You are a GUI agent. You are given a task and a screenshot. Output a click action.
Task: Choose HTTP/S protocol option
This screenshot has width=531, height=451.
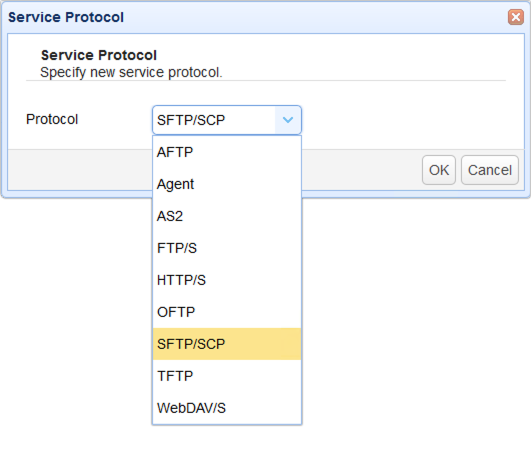227,280
